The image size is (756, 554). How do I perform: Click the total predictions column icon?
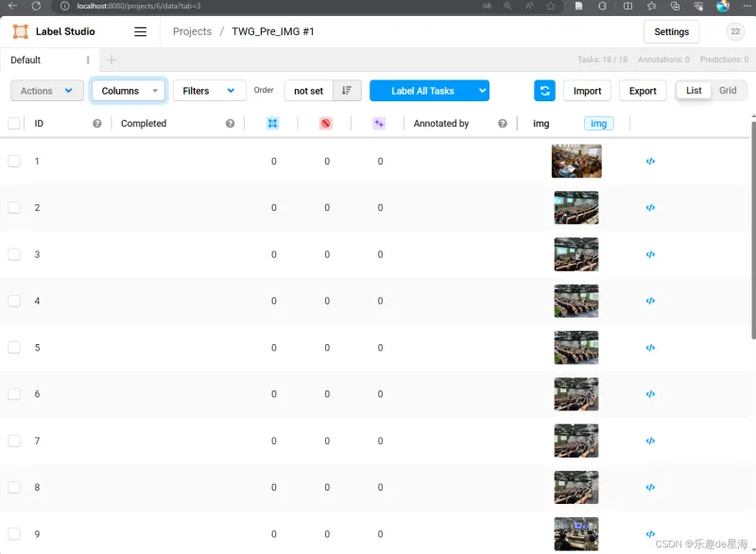(379, 124)
